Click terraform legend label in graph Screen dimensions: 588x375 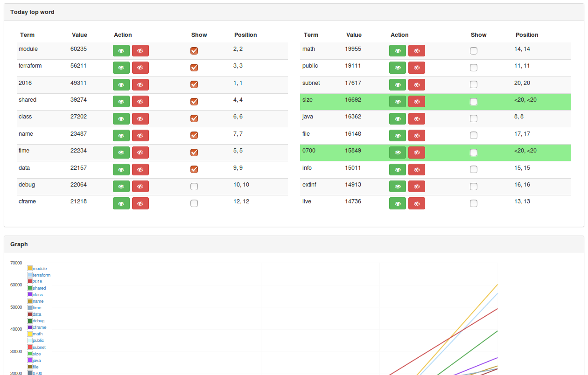point(42,275)
